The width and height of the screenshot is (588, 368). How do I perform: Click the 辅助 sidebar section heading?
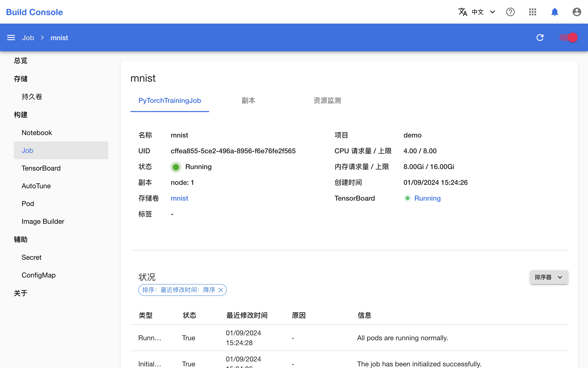click(x=21, y=240)
